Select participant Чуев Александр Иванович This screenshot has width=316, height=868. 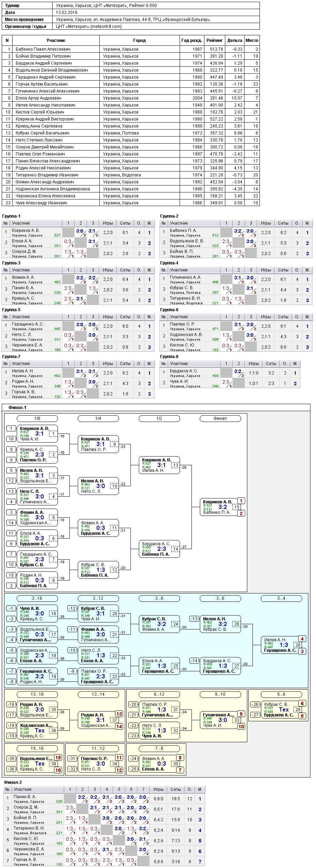(42, 203)
